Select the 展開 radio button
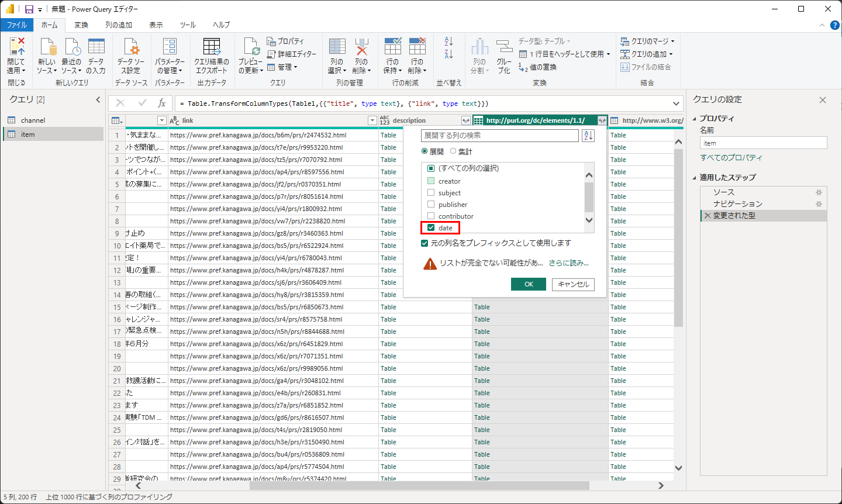This screenshot has height=504, width=842. click(425, 151)
